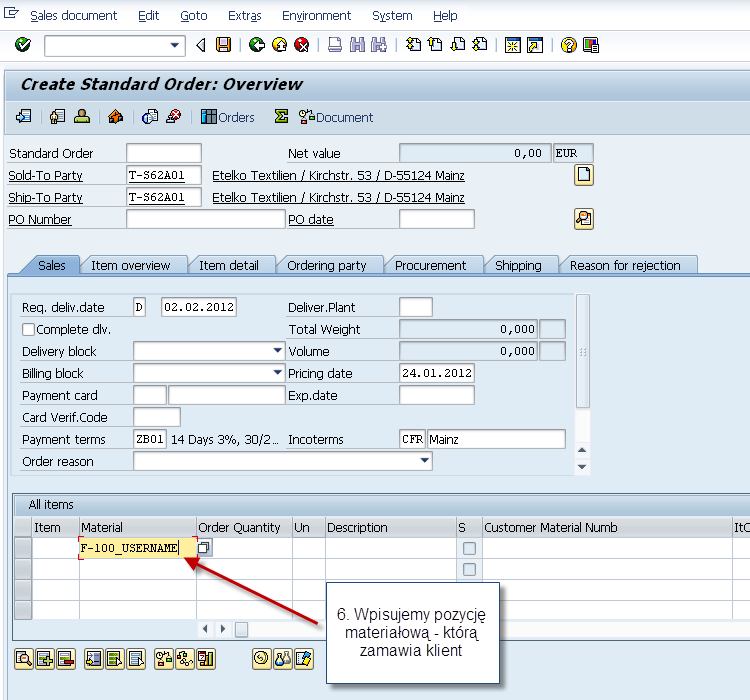The height and width of the screenshot is (700, 750).
Task: Switch to the Item detail tab
Action: pyautogui.click(x=229, y=265)
